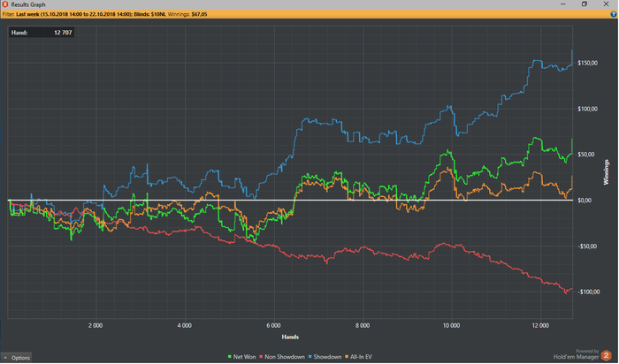Click the $150,00 y-axis label

pos(587,63)
